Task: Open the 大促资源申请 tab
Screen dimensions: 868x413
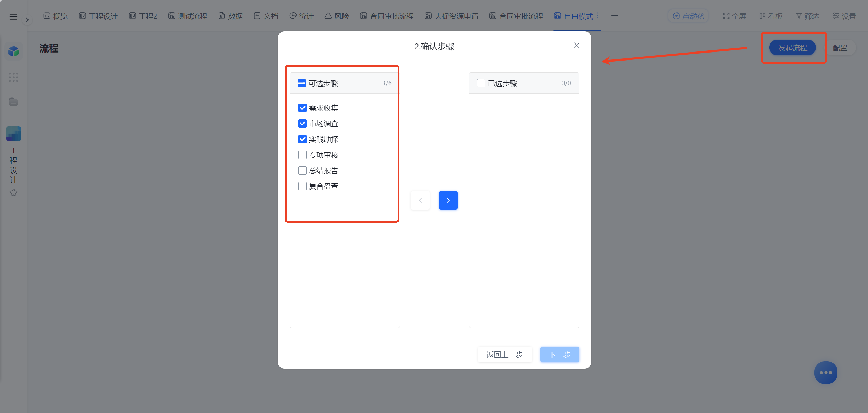Action: point(452,16)
